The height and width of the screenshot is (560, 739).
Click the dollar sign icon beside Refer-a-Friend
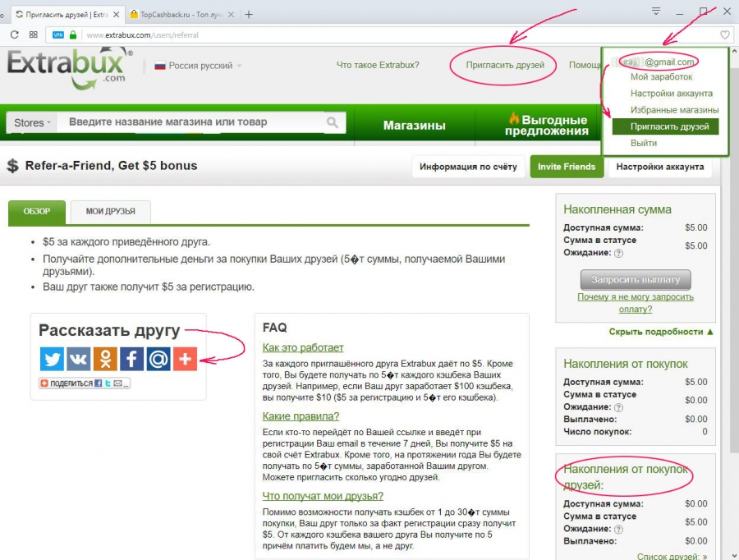click(x=12, y=166)
